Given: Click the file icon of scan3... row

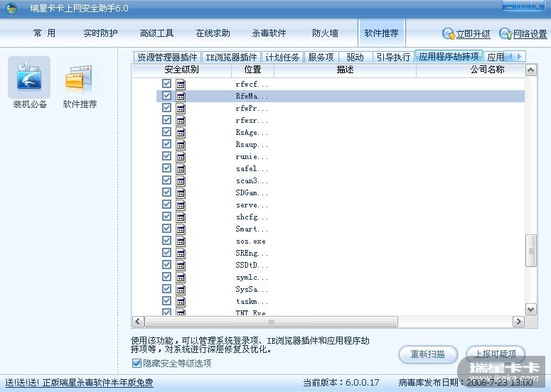Looking at the screenshot, I should tap(181, 181).
